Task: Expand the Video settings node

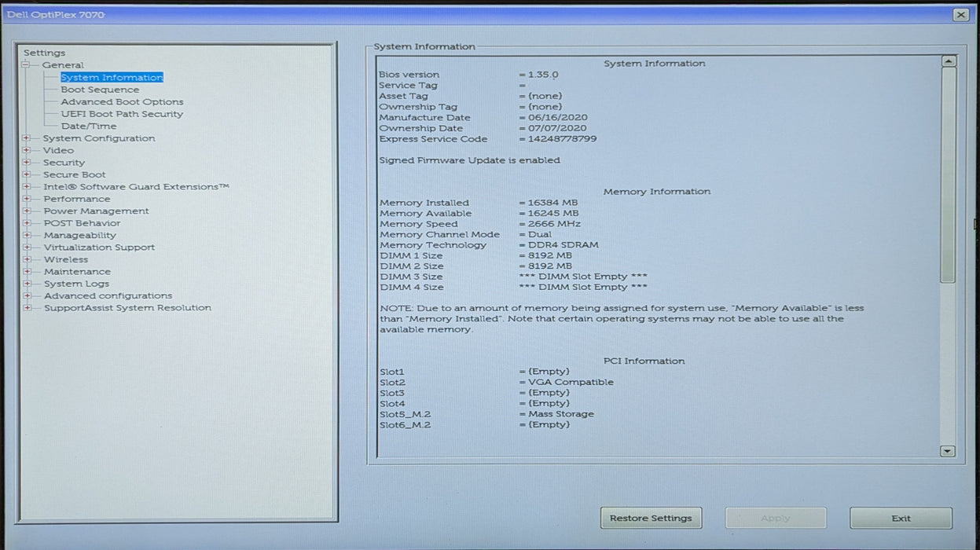Action: 27,150
